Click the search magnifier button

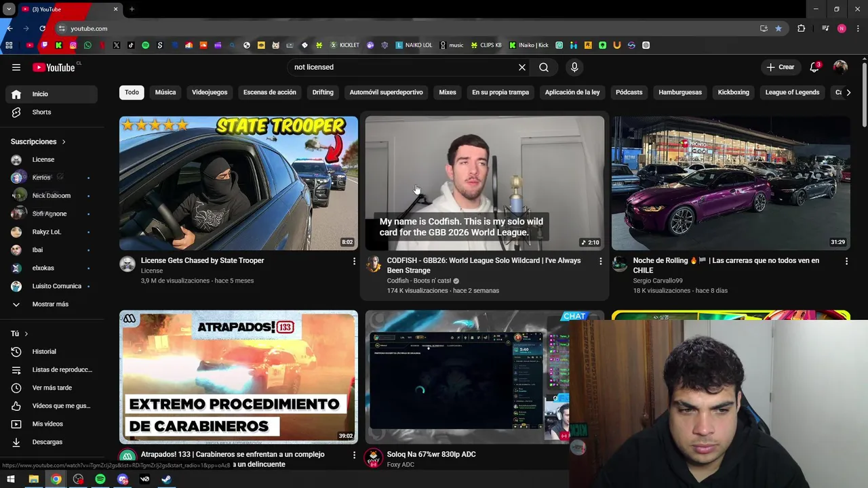544,67
